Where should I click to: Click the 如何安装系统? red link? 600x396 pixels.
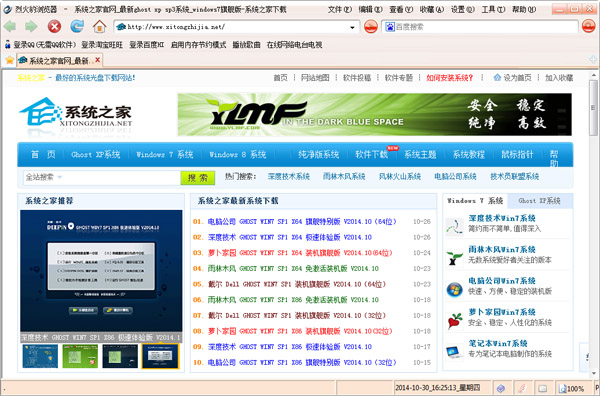pos(450,78)
